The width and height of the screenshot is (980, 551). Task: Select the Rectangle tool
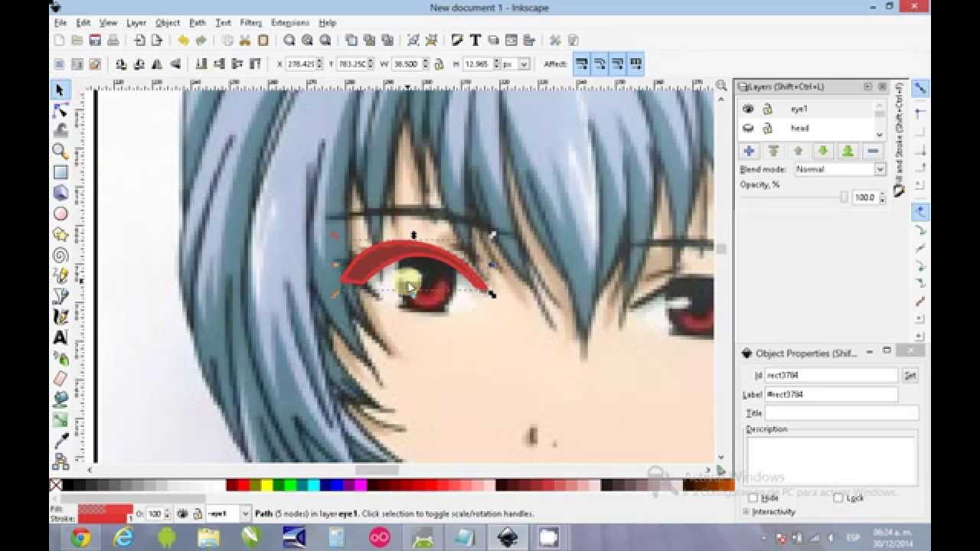click(x=60, y=169)
